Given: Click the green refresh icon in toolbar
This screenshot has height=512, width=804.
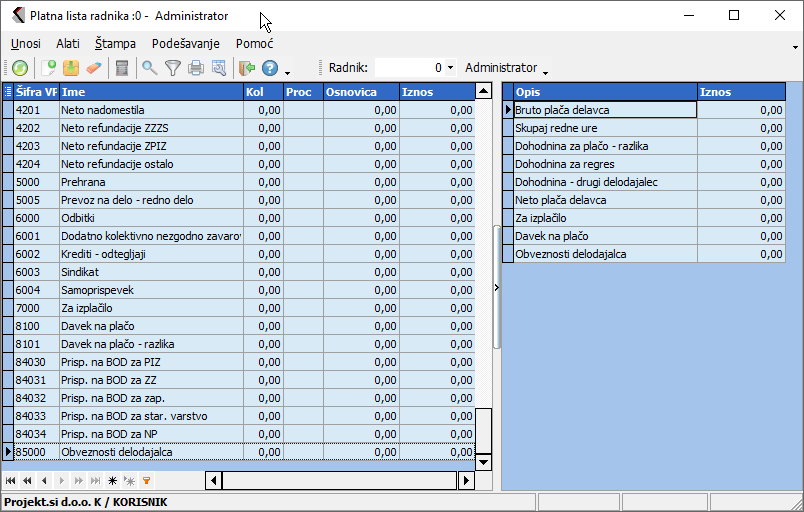Looking at the screenshot, I should coord(20,68).
